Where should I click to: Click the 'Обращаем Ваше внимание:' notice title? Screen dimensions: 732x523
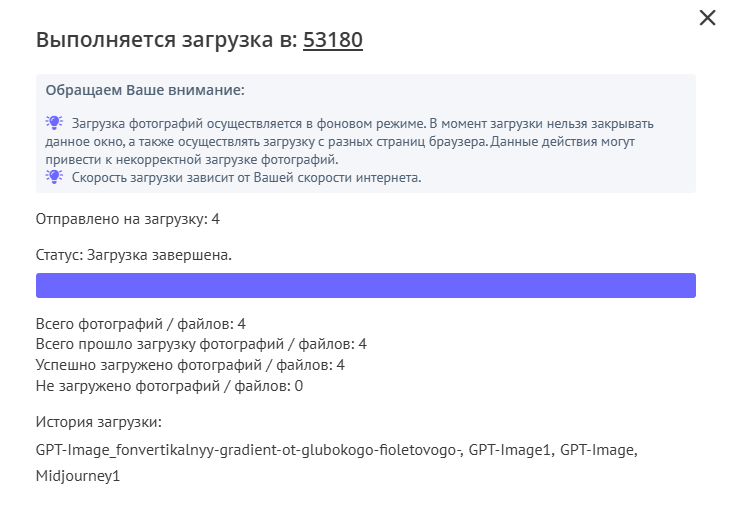pyautogui.click(x=145, y=91)
